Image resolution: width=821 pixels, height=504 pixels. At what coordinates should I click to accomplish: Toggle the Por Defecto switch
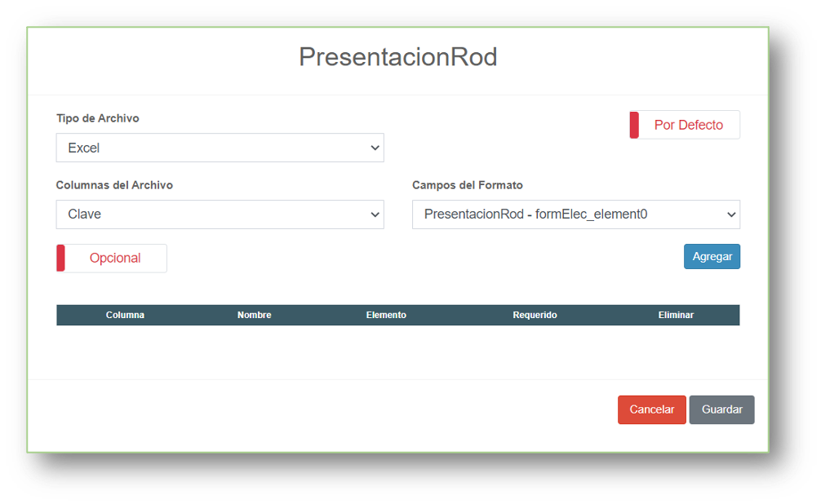(685, 125)
